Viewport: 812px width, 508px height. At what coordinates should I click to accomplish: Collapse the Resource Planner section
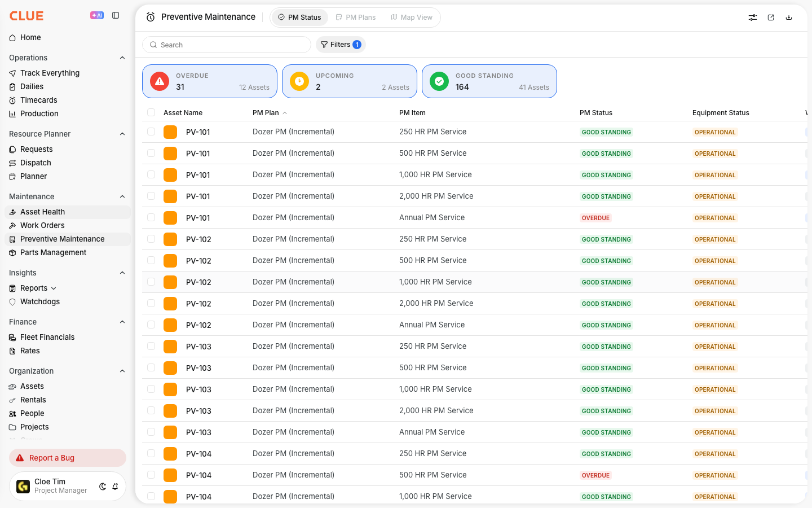(x=122, y=134)
